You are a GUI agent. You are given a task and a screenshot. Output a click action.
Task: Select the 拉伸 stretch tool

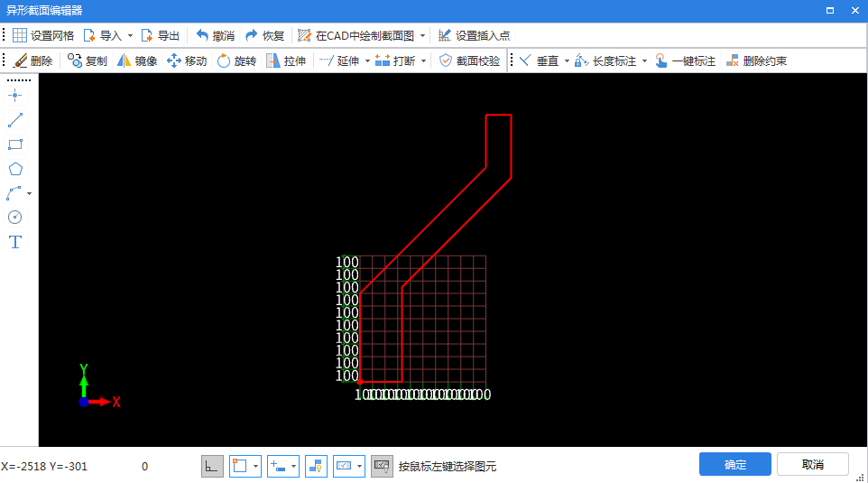[x=286, y=60]
